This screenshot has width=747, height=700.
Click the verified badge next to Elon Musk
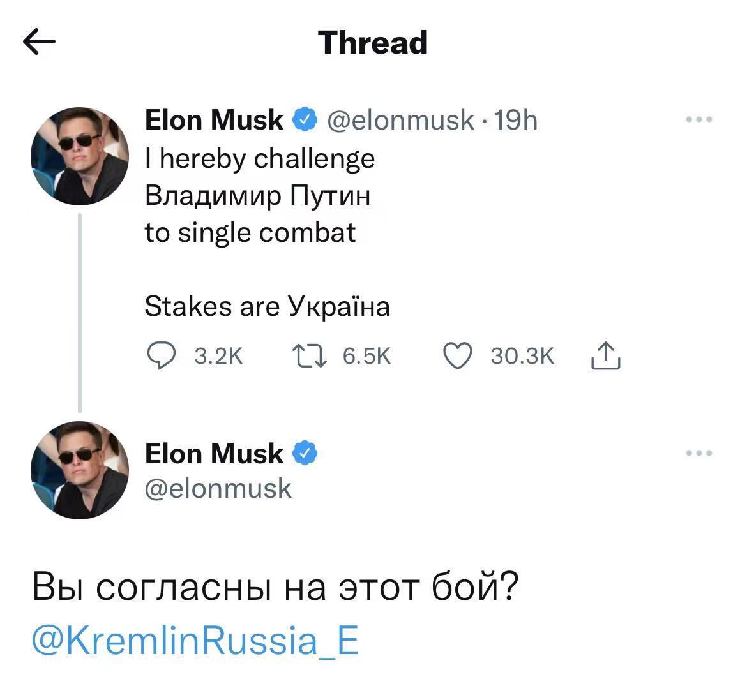tap(303, 119)
